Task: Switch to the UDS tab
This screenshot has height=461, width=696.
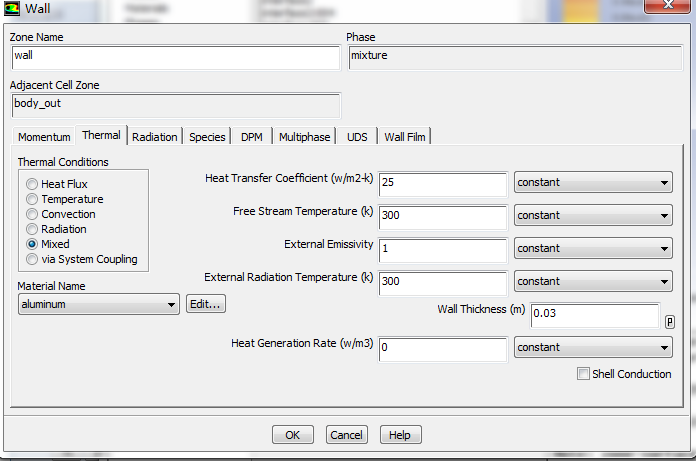Action: [x=357, y=137]
